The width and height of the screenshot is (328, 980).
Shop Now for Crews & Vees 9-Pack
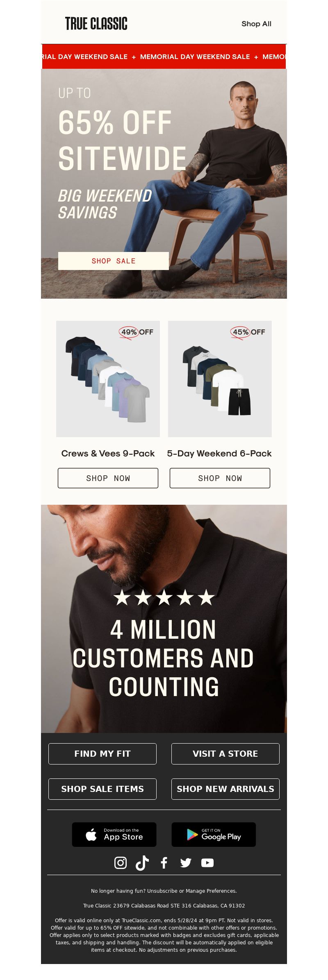coord(108,478)
